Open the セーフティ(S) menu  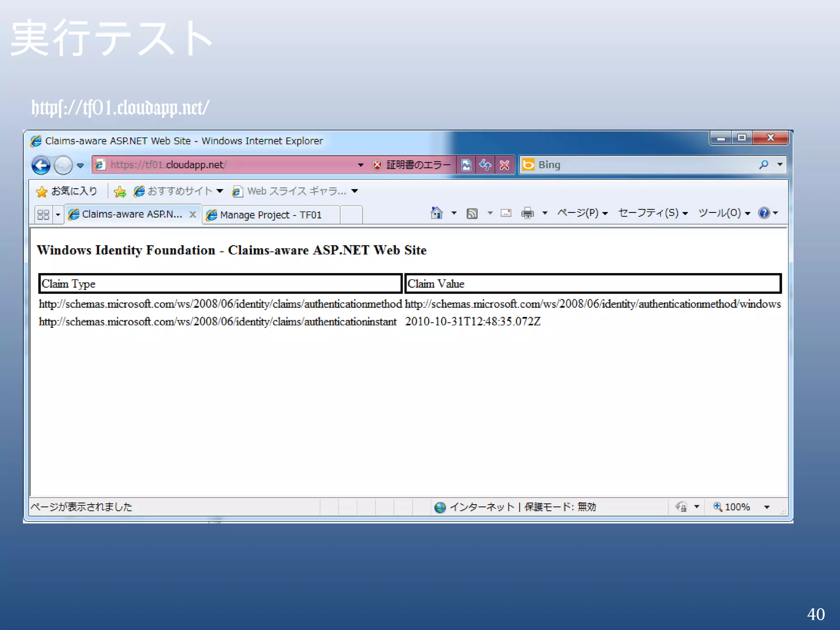[x=653, y=213]
